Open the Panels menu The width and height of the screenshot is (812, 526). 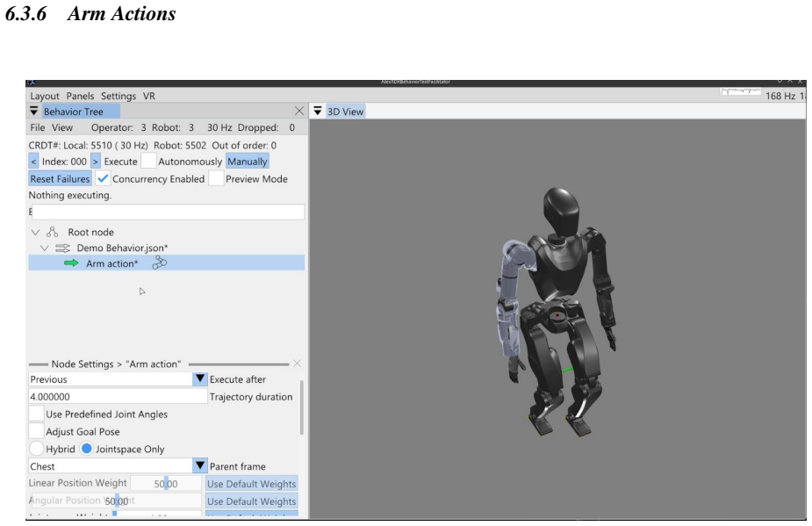(x=80, y=96)
